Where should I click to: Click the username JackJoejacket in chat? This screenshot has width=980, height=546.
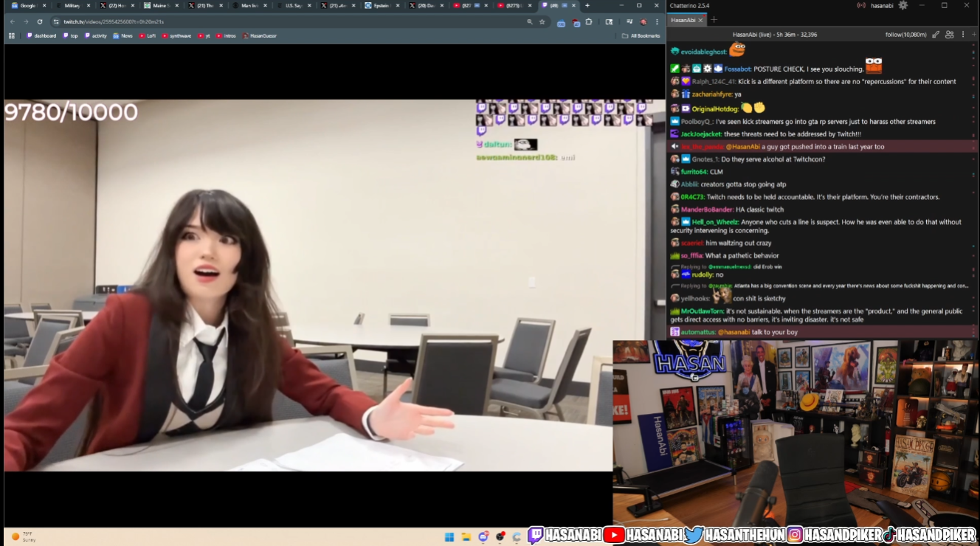[700, 134]
